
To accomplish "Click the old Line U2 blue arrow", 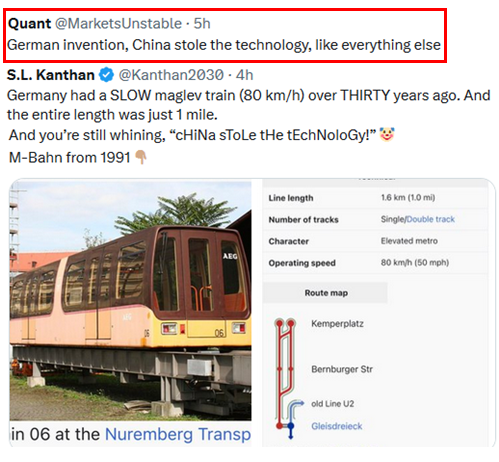I will (296, 404).
